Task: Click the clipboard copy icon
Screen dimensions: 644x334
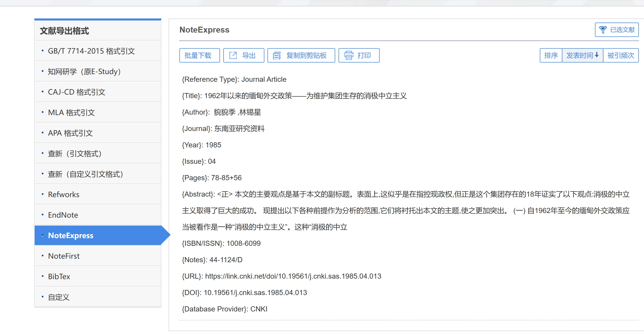Action: tap(277, 55)
